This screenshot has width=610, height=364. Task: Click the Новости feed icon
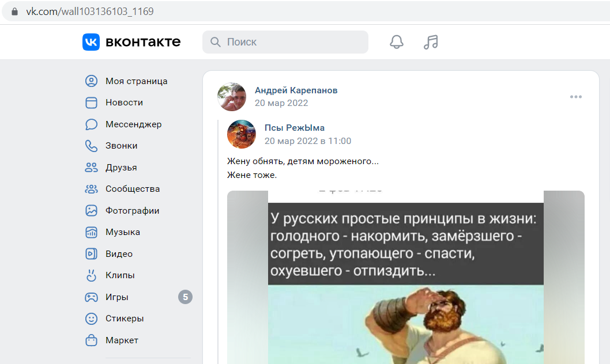pyautogui.click(x=91, y=103)
